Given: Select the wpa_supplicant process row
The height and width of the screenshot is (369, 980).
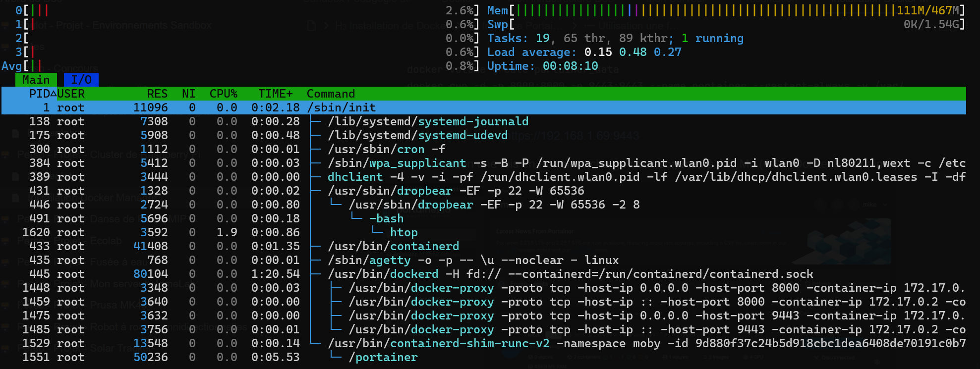Looking at the screenshot, I should pos(484,163).
